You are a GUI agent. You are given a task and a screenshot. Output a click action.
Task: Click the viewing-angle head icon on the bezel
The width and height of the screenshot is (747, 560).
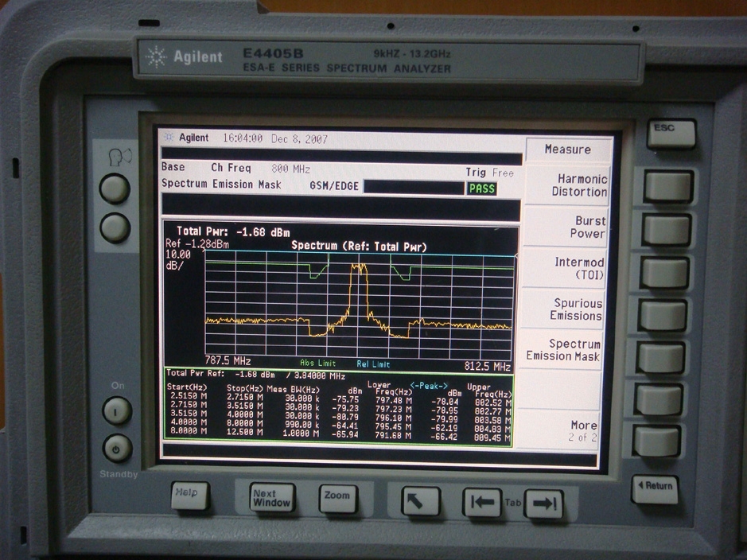tap(119, 157)
